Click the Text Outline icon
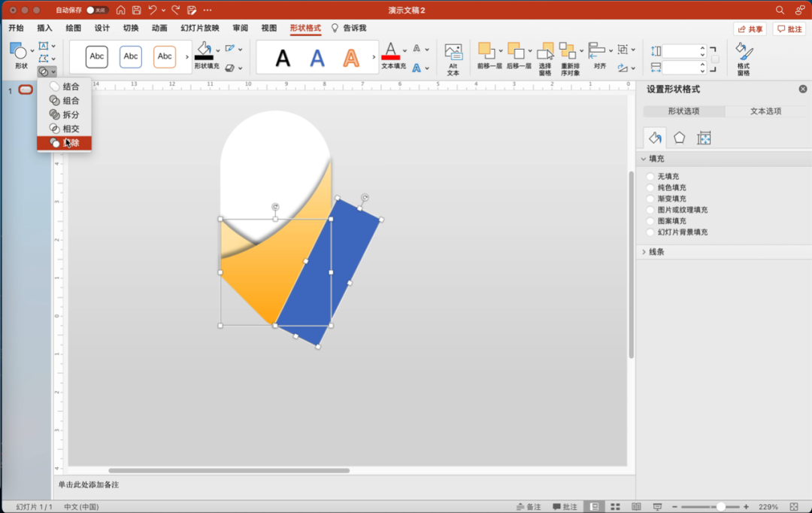The width and height of the screenshot is (812, 513). pyautogui.click(x=417, y=48)
